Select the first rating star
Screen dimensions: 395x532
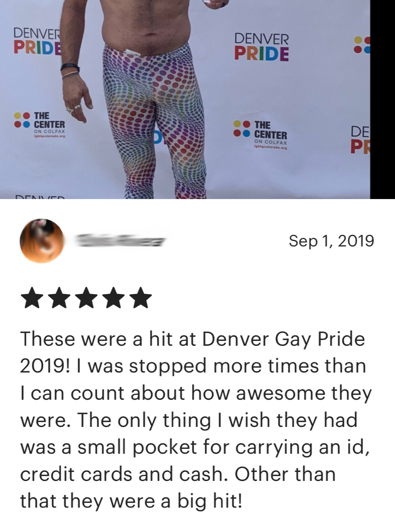[x=32, y=298]
